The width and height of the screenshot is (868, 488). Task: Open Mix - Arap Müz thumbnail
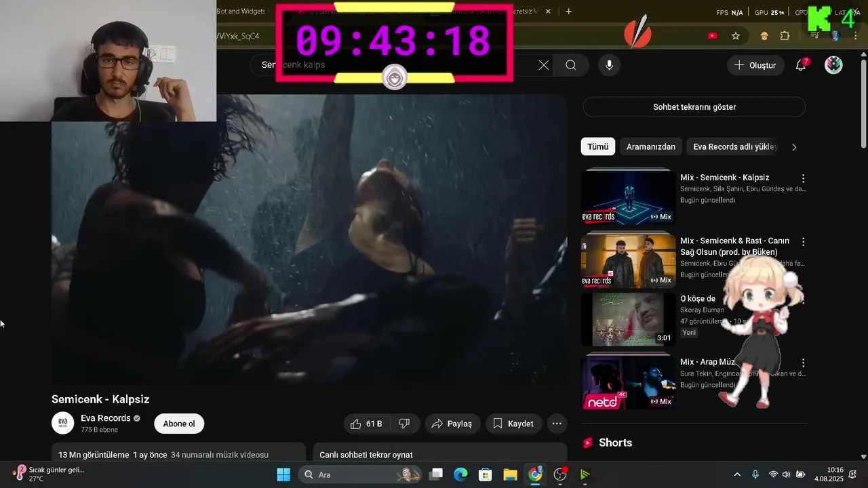pos(628,382)
